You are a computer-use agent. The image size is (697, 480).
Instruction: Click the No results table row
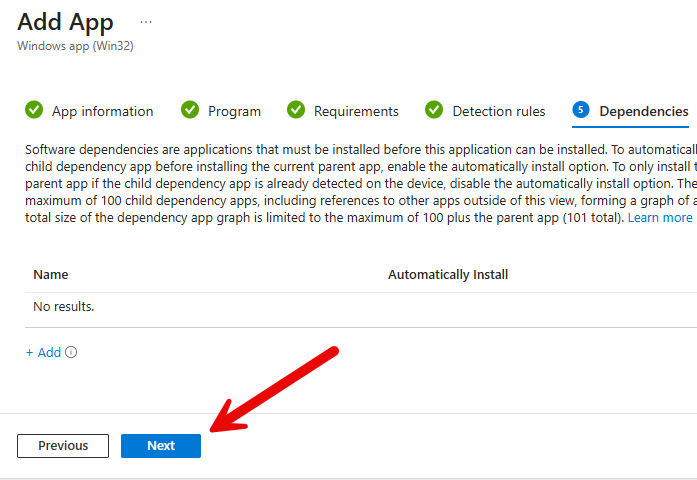coord(64,307)
